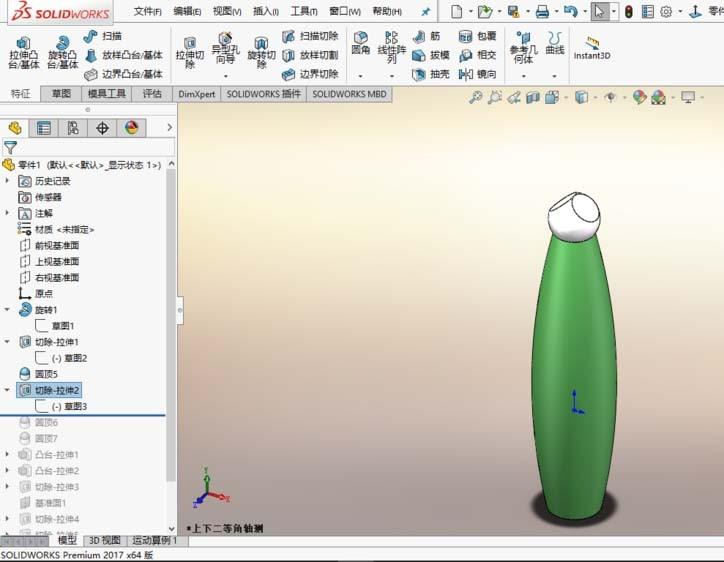Screen dimensions: 724x562
Task: Open the Options gear icon
Action: (x=666, y=12)
